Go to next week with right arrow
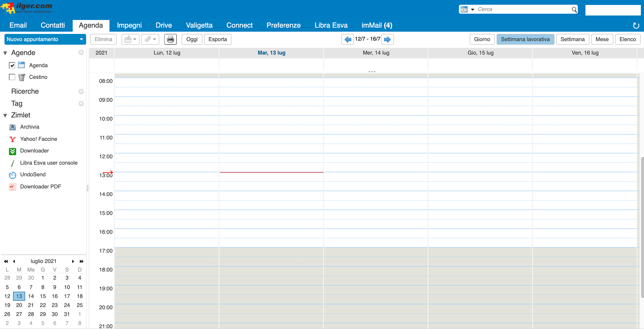Viewport: 644px width, 329px height. pyautogui.click(x=387, y=39)
